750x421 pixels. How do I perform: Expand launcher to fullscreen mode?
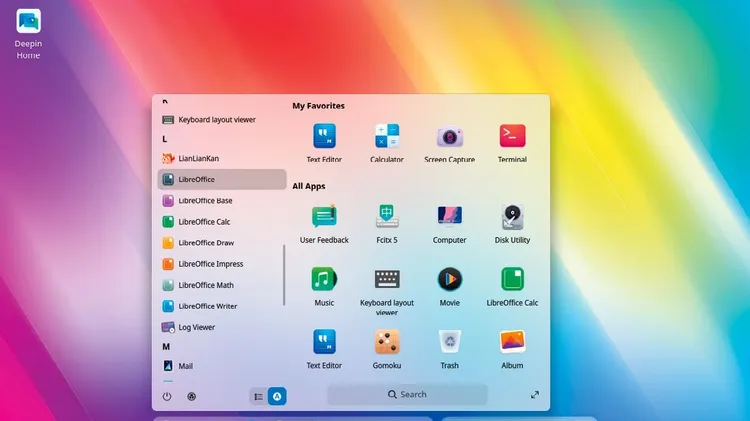(535, 395)
